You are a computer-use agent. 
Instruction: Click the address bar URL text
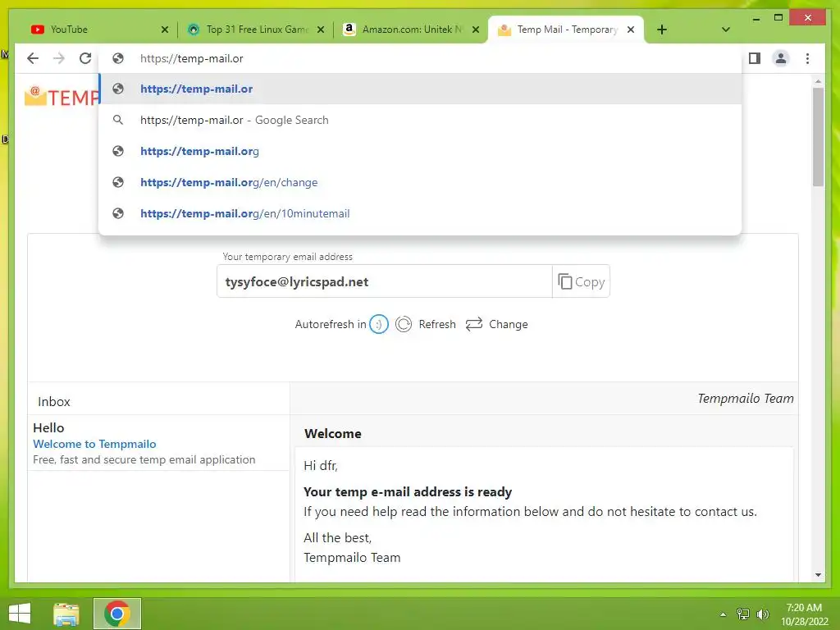point(191,58)
